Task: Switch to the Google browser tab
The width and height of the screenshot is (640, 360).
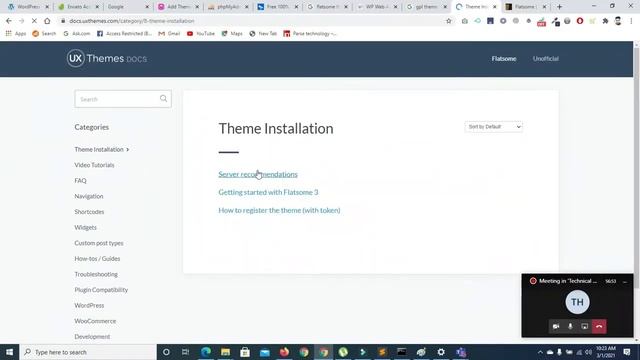Action: point(127,7)
